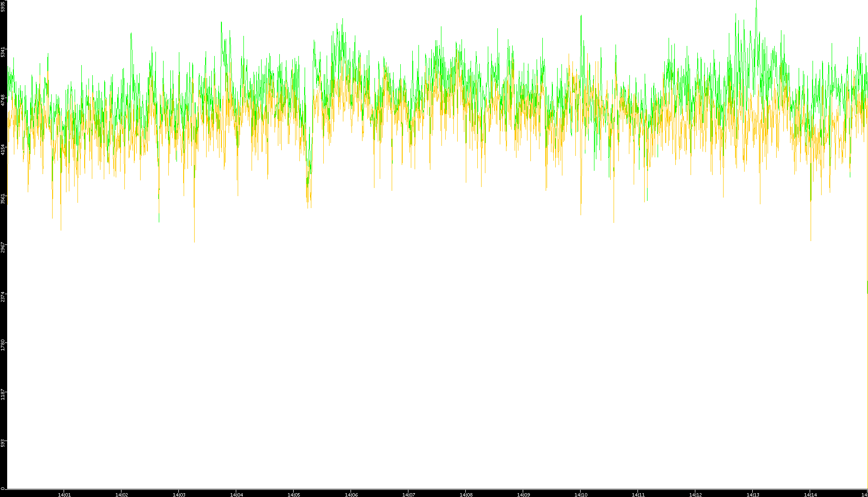
Task: Select the 14:10 time axis tick
Action: (x=581, y=495)
